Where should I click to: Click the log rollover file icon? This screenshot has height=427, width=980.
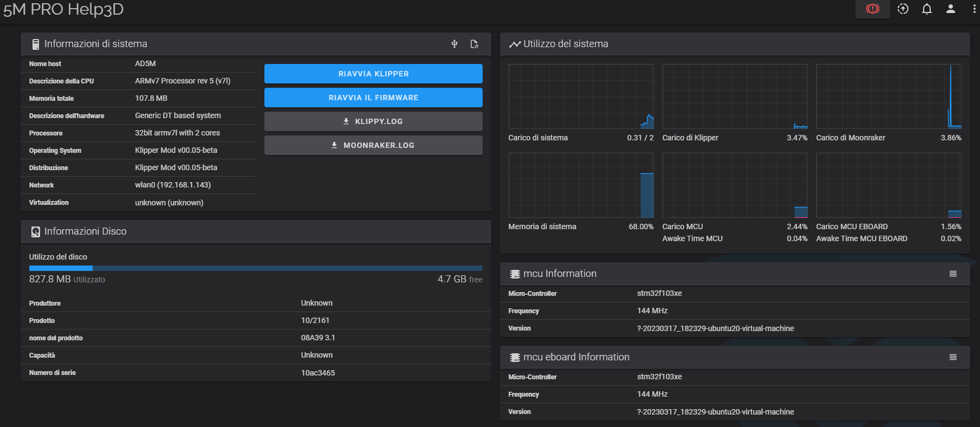tap(474, 44)
